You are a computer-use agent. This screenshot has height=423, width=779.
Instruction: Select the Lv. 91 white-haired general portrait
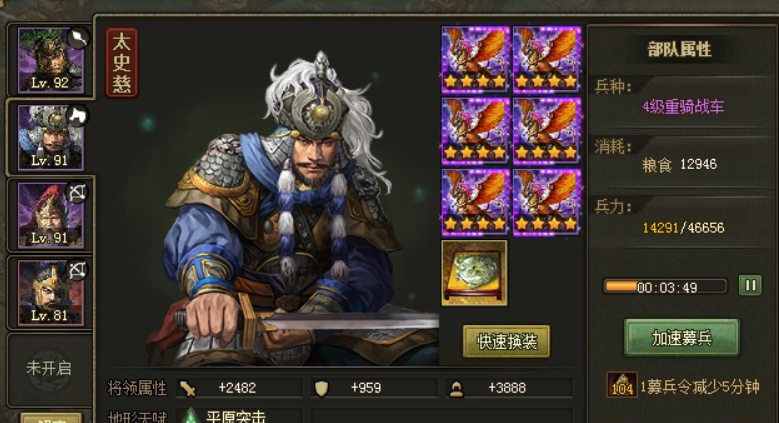[50, 137]
